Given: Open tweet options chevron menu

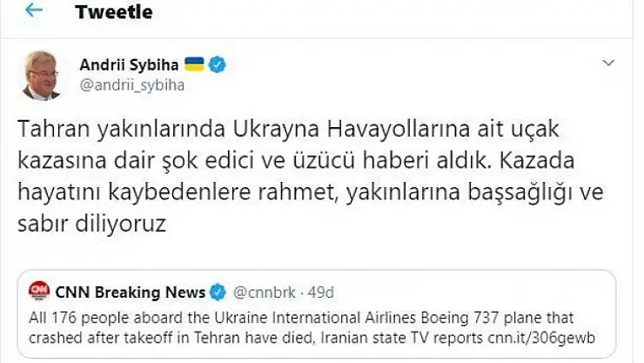Looking at the screenshot, I should [609, 64].
